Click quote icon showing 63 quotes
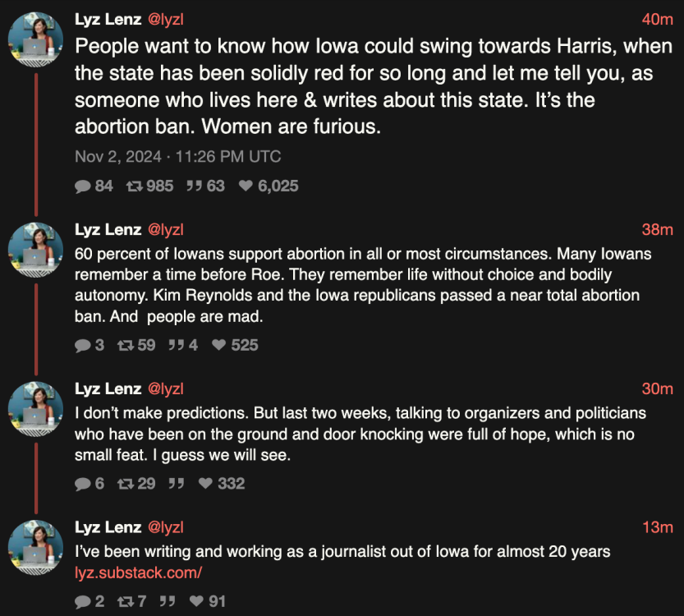The height and width of the screenshot is (616, 684). [x=195, y=186]
